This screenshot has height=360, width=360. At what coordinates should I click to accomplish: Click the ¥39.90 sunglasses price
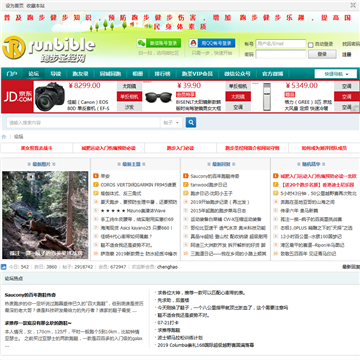[x=189, y=86]
